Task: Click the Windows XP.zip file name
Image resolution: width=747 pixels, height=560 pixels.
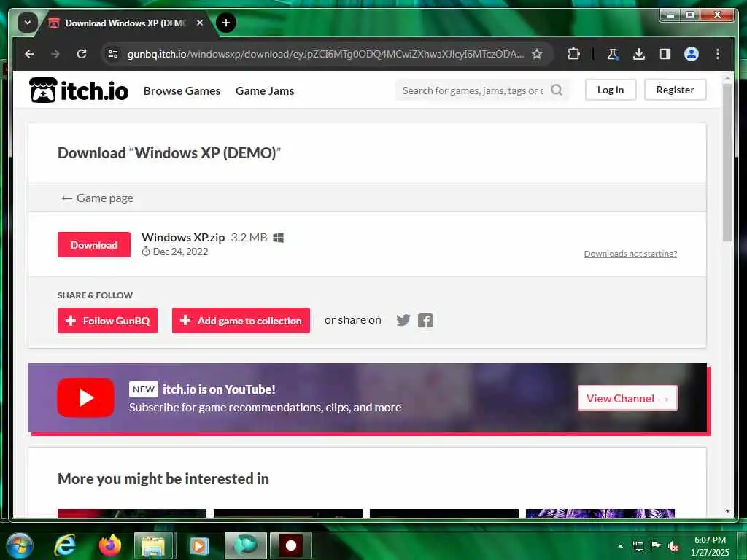Action: tap(183, 237)
